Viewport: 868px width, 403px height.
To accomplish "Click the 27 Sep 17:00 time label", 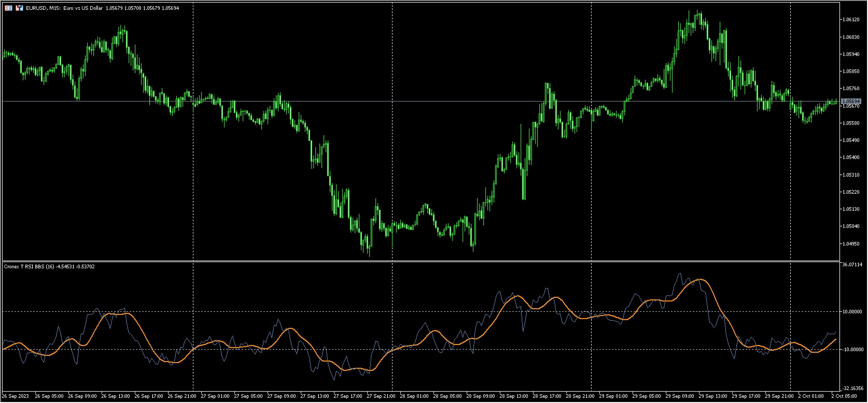I will [x=348, y=396].
